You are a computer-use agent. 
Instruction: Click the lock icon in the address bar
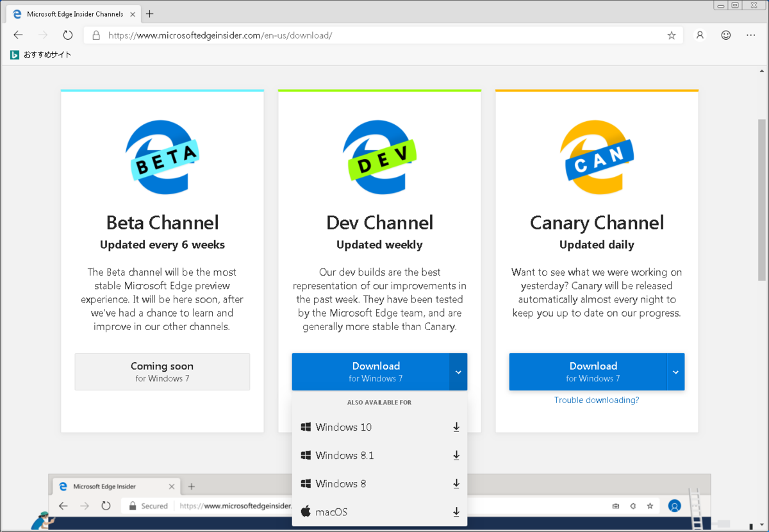(96, 35)
